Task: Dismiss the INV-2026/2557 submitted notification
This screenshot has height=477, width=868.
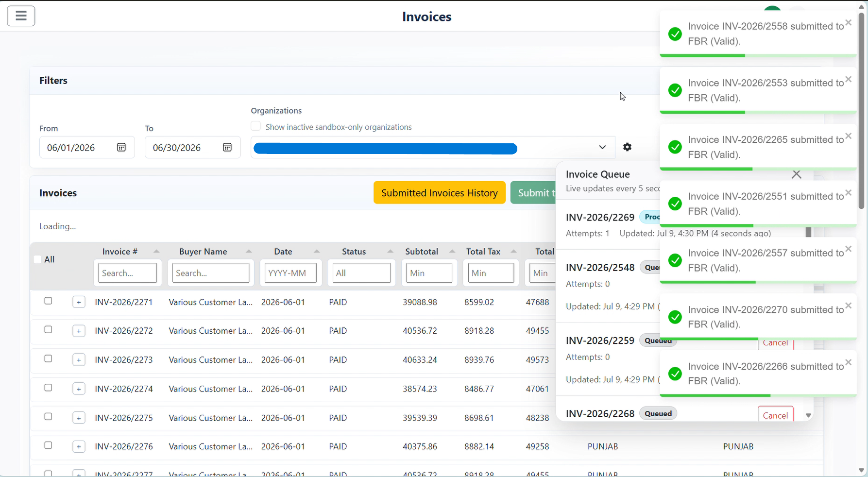Action: click(x=848, y=249)
